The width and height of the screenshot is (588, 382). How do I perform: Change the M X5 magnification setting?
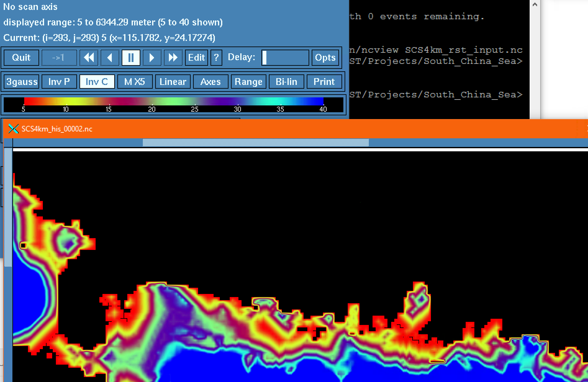coord(135,82)
